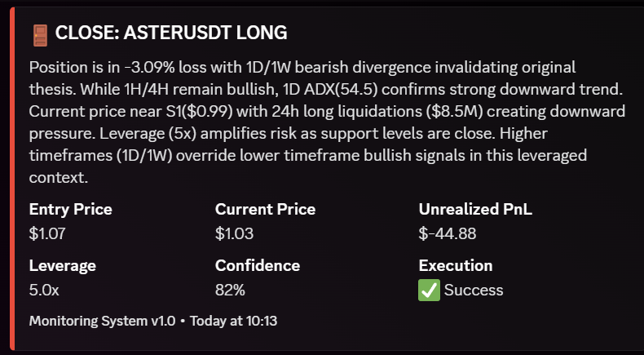This screenshot has height=355, width=644.
Task: Click the 82% confidence value
Action: click(230, 290)
